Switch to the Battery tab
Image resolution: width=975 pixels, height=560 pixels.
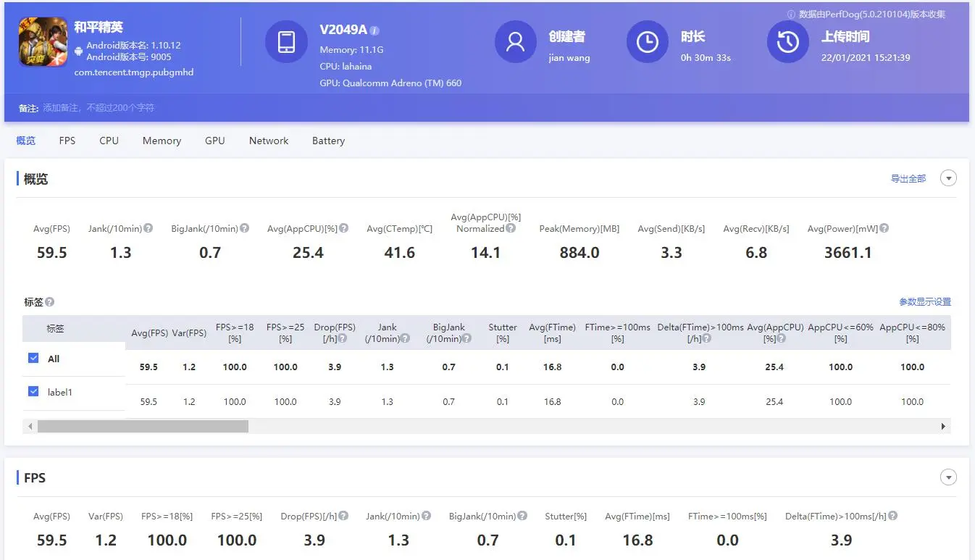[328, 141]
